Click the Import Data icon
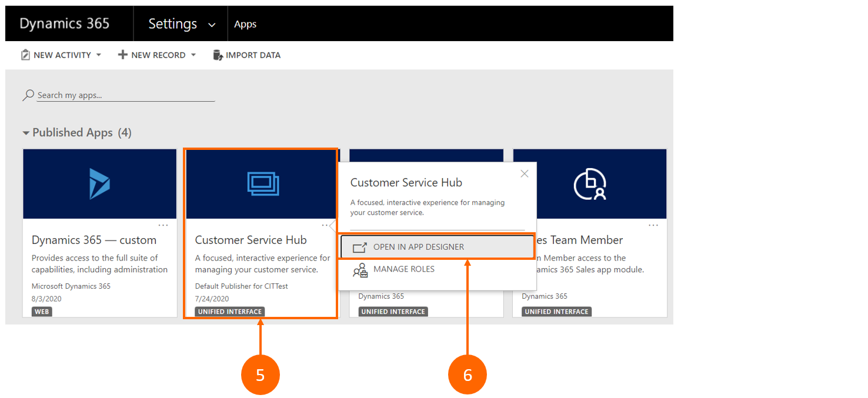Viewport: 868px width, 398px height. tap(218, 55)
